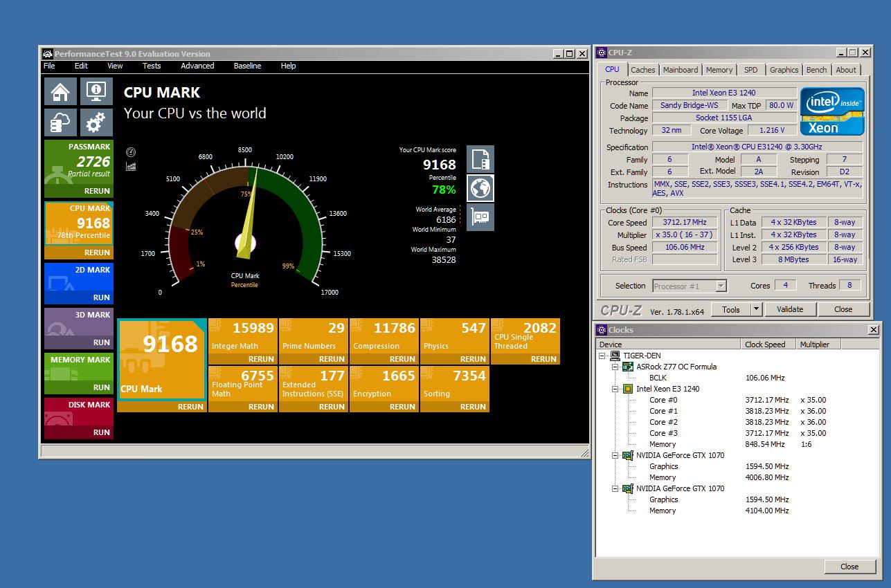Click the CPU-Z title bar icon

tap(602, 53)
